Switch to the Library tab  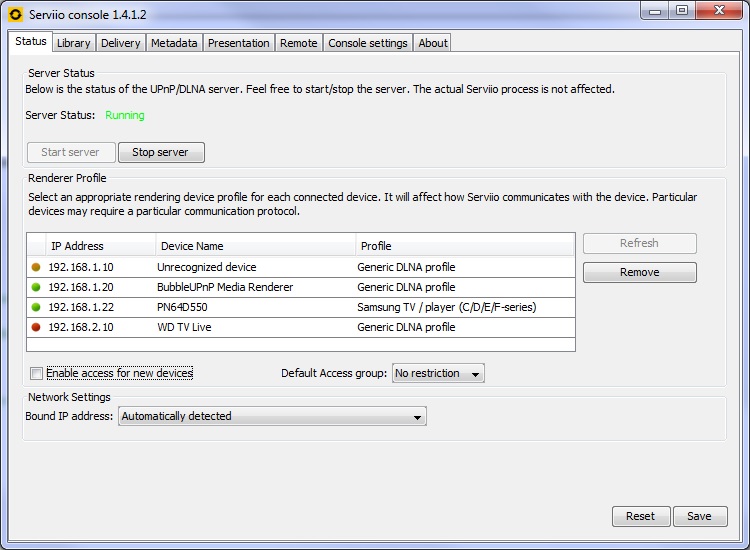click(74, 43)
